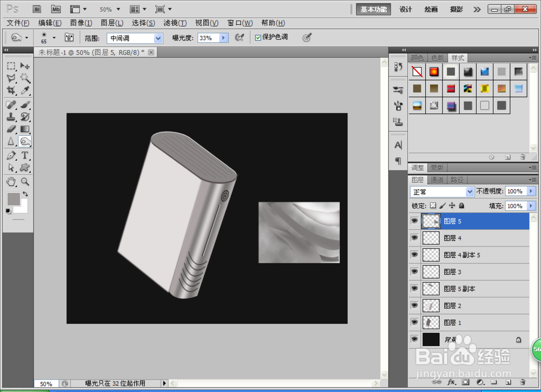The height and width of the screenshot is (392, 541).
Task: Select the 基本功能 workspace
Action: tap(373, 9)
